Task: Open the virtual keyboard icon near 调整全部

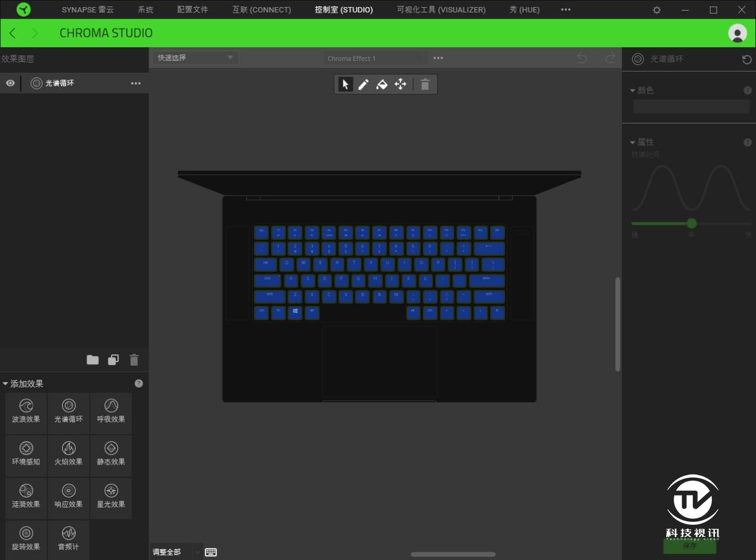Action: [210, 552]
